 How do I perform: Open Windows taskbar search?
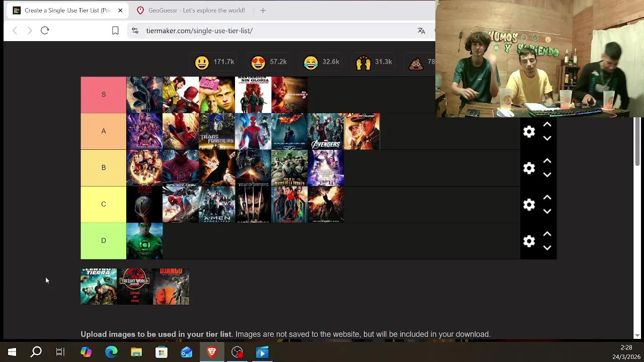pos(36,352)
